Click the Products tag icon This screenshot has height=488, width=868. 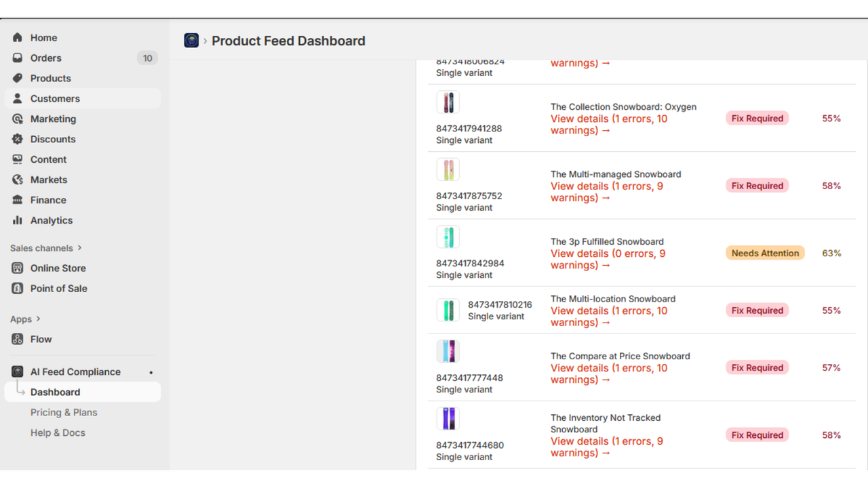18,78
